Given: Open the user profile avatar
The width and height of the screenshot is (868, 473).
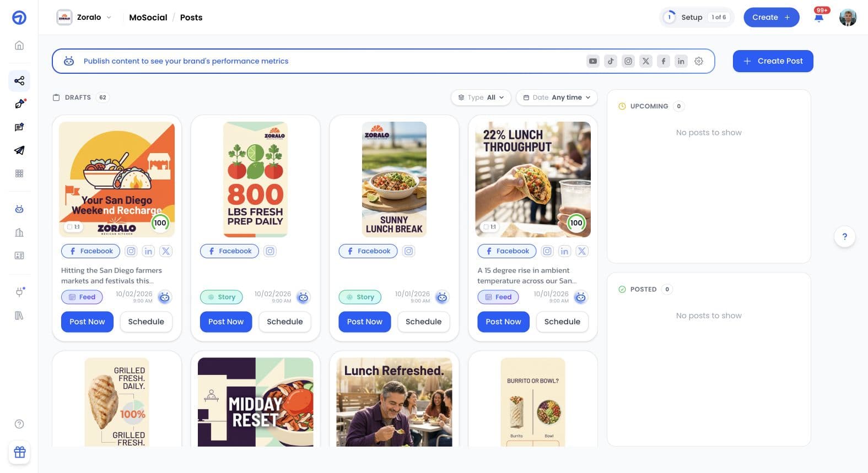Looking at the screenshot, I should click(x=848, y=17).
